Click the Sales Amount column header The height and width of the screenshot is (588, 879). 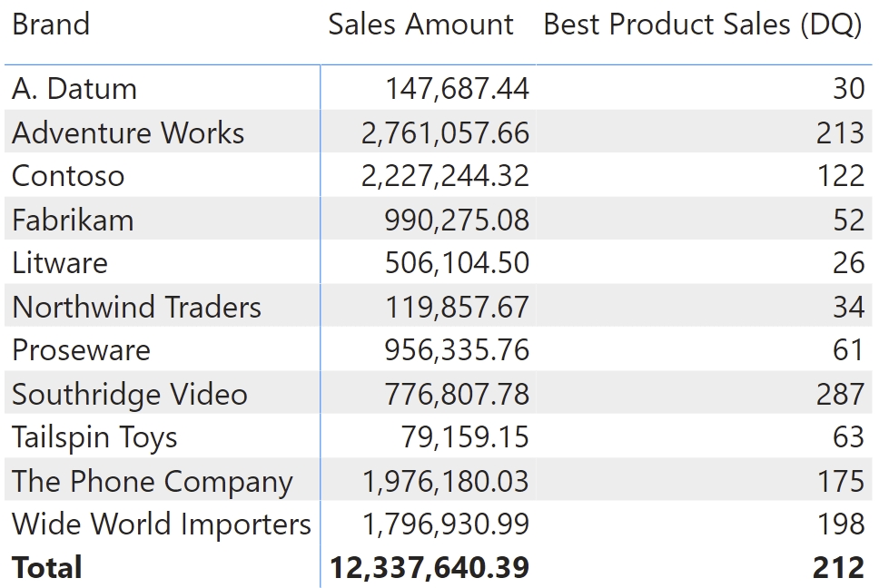click(420, 24)
